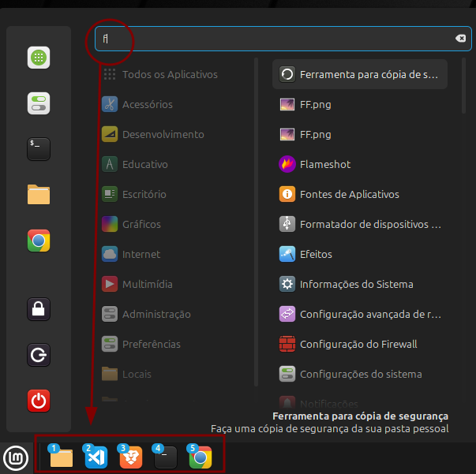Open the Flameshot application
Image resolution: width=476 pixels, height=474 pixels.
click(324, 164)
